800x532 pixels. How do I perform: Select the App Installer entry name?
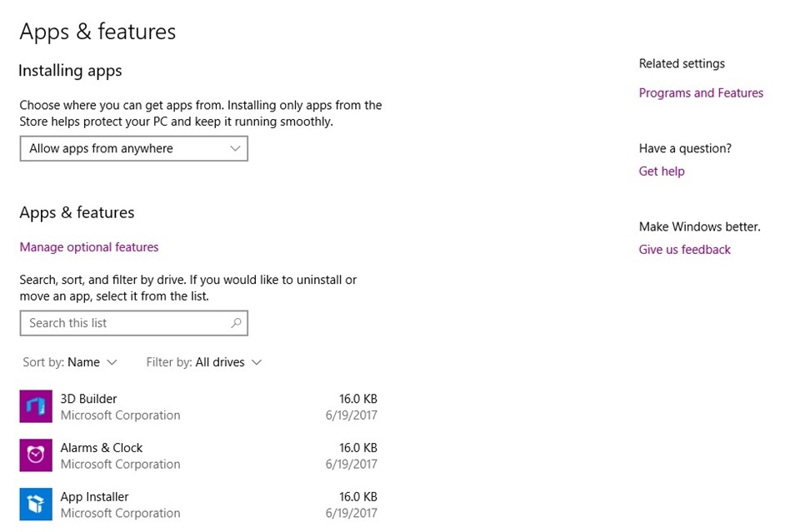pyautogui.click(x=94, y=497)
